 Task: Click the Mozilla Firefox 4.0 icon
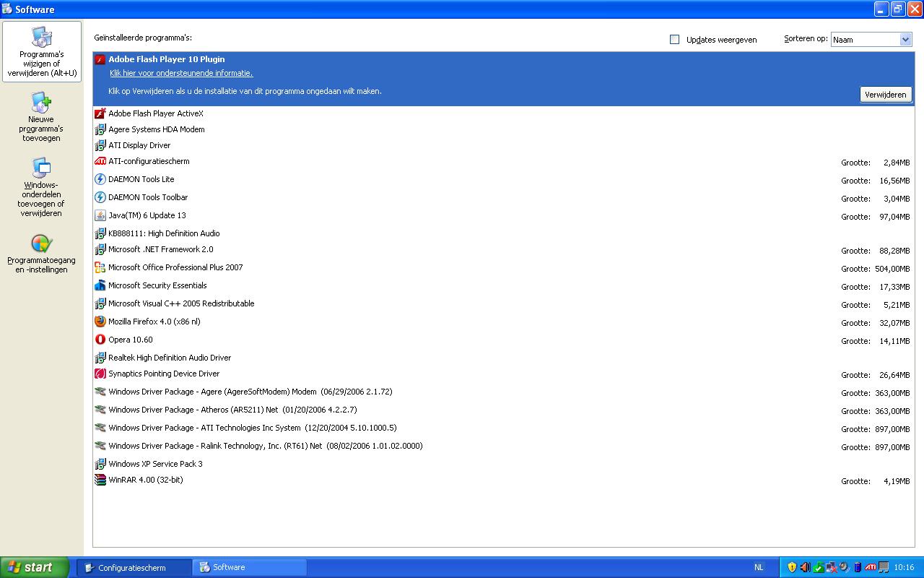(100, 322)
